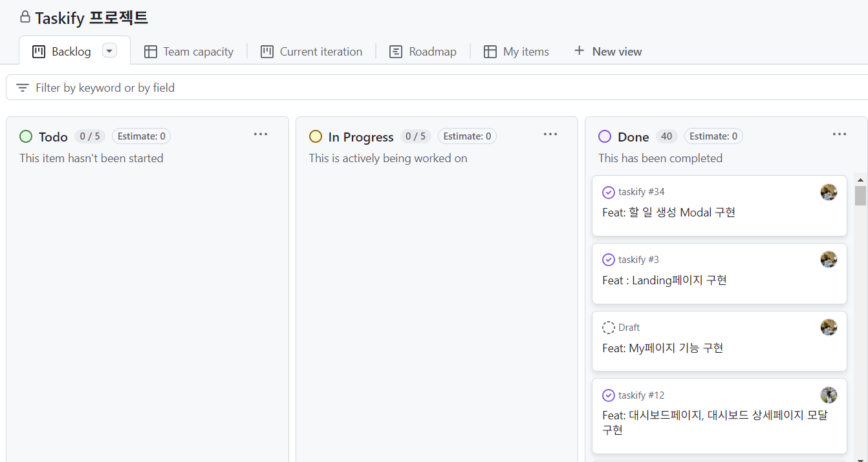Image resolution: width=868 pixels, height=462 pixels.
Task: Click the In Progress column Estimate: 0 label
Action: coord(468,136)
